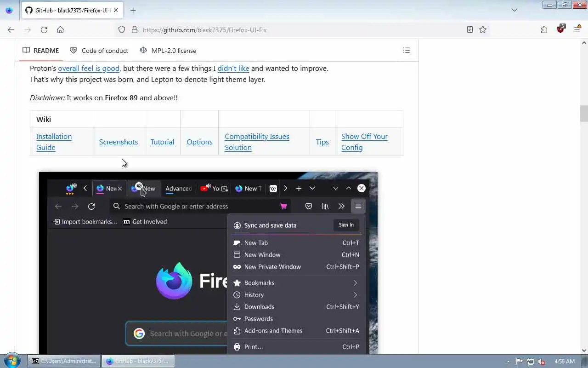This screenshot has width=588, height=368.
Task: Switch to GitHub Firefox taskbar item
Action: 138,361
